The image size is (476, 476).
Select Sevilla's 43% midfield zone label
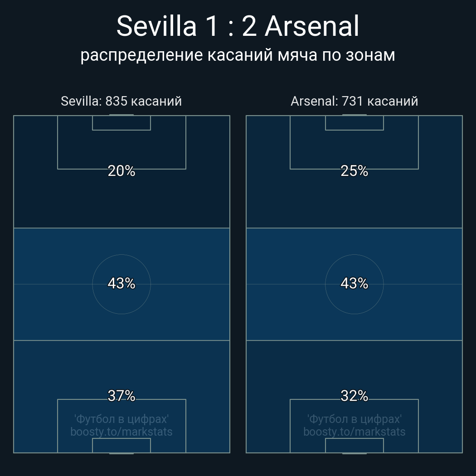(x=121, y=283)
